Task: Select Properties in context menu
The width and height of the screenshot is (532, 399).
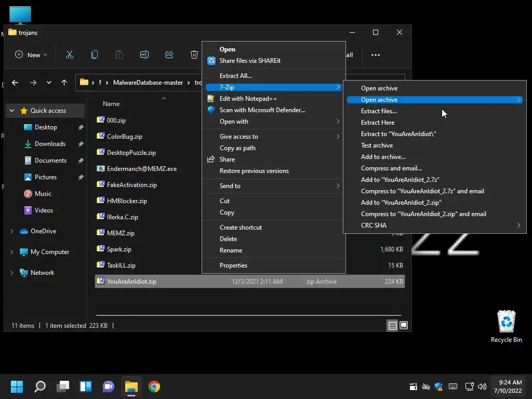Action: click(274, 265)
